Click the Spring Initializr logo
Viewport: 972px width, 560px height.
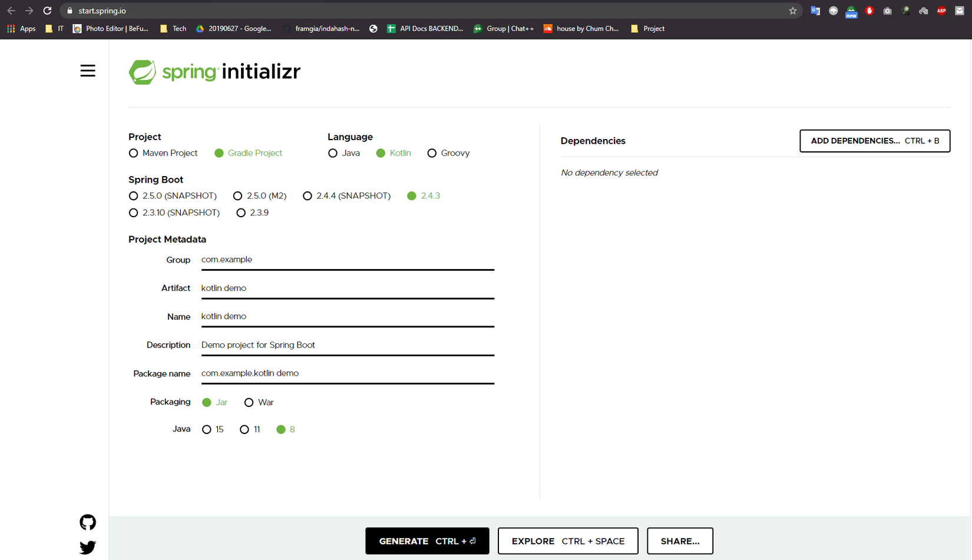pyautogui.click(x=214, y=72)
